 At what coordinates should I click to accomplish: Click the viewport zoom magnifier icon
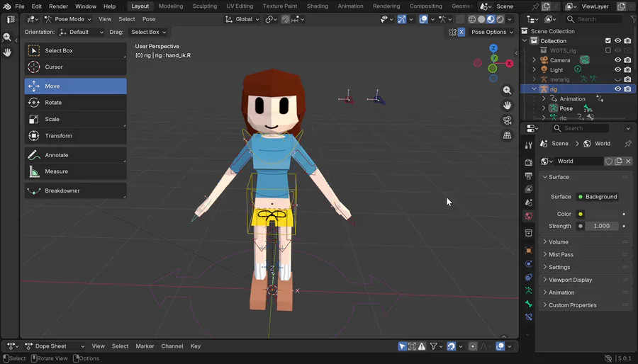507,91
